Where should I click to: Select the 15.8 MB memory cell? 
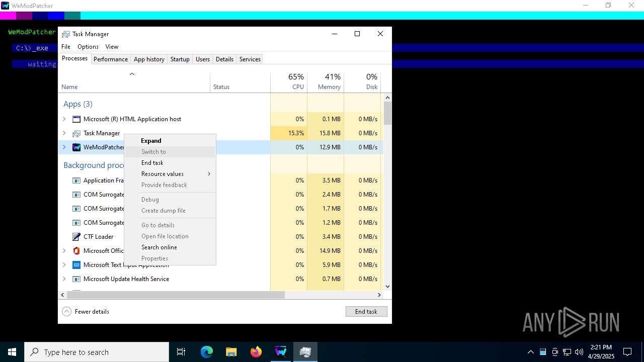coord(326,133)
